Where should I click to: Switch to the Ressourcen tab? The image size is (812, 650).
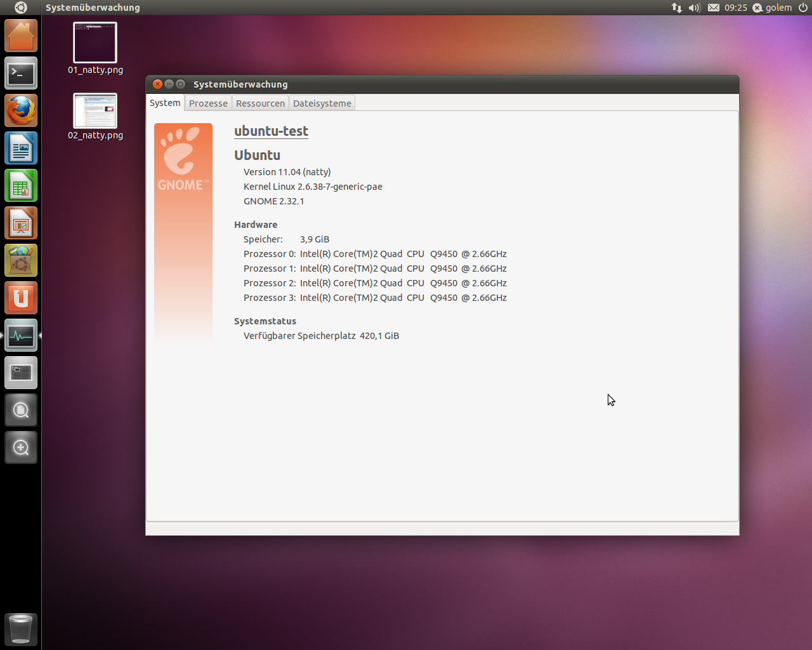260,103
